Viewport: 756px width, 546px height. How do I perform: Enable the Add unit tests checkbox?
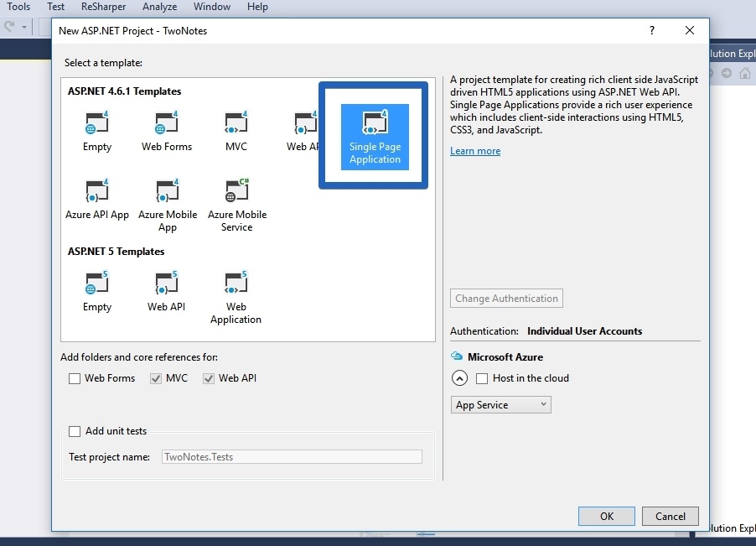point(75,431)
